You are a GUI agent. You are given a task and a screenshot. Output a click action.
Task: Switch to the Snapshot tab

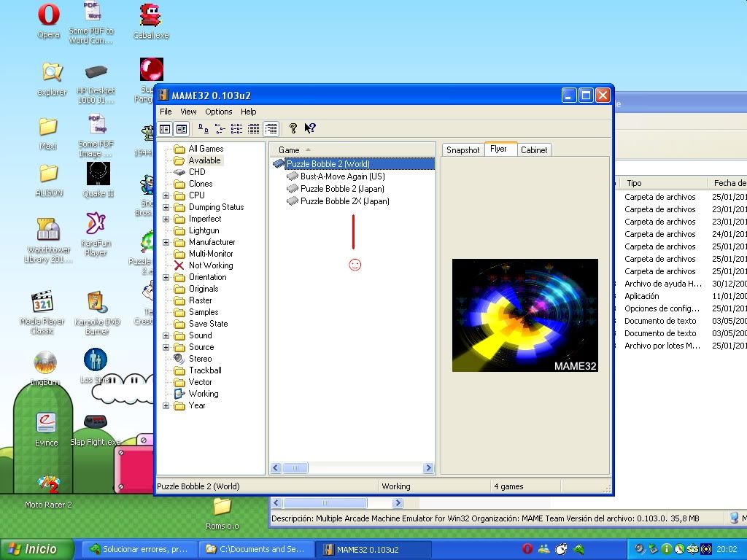[462, 150]
